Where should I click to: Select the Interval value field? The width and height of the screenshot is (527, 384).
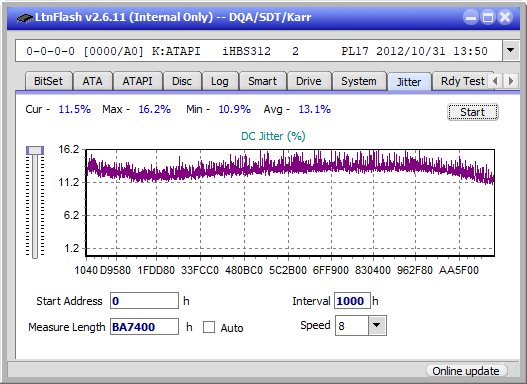[352, 301]
